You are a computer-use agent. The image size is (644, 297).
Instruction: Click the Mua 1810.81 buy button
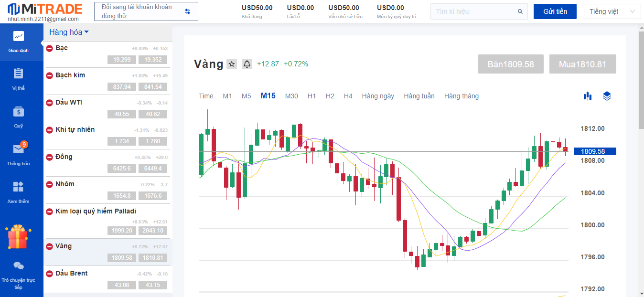[x=582, y=64]
